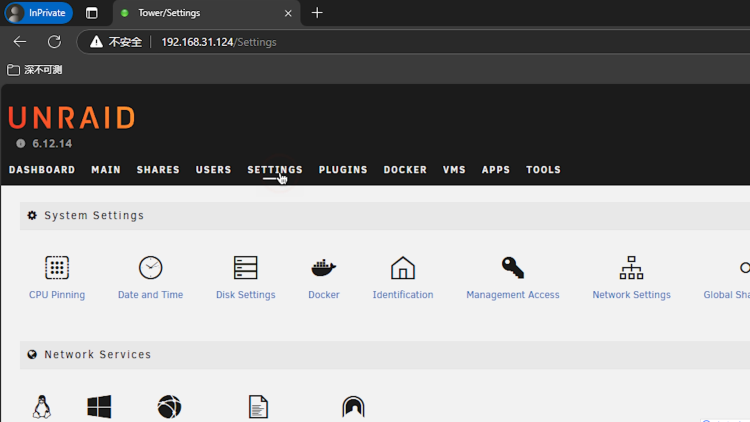This screenshot has width=750, height=422.
Task: Open a new browser tab
Action: tap(317, 13)
